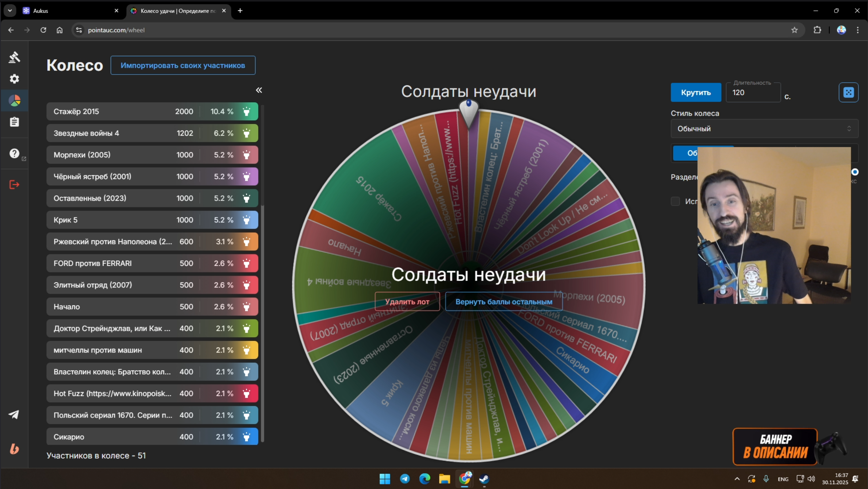This screenshot has height=489, width=868.
Task: Click the Длительность duration input field
Action: point(753,92)
